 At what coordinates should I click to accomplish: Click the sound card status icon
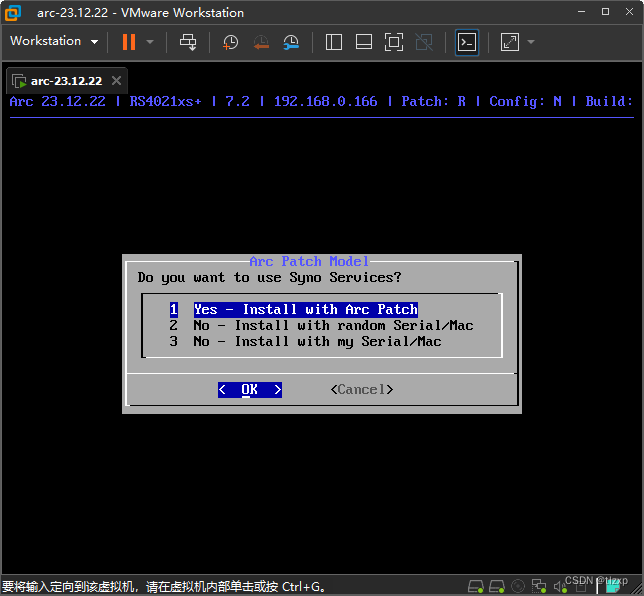tap(560, 587)
